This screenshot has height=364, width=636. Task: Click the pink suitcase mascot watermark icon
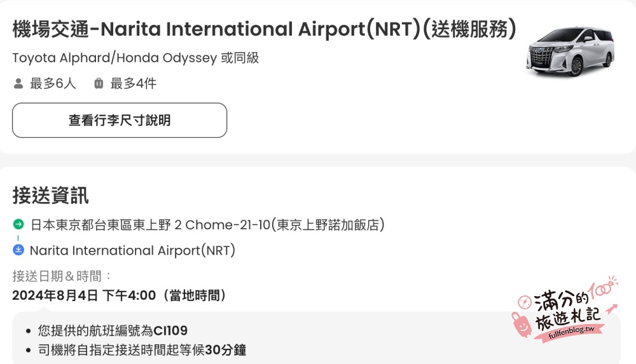pyautogui.click(x=522, y=324)
